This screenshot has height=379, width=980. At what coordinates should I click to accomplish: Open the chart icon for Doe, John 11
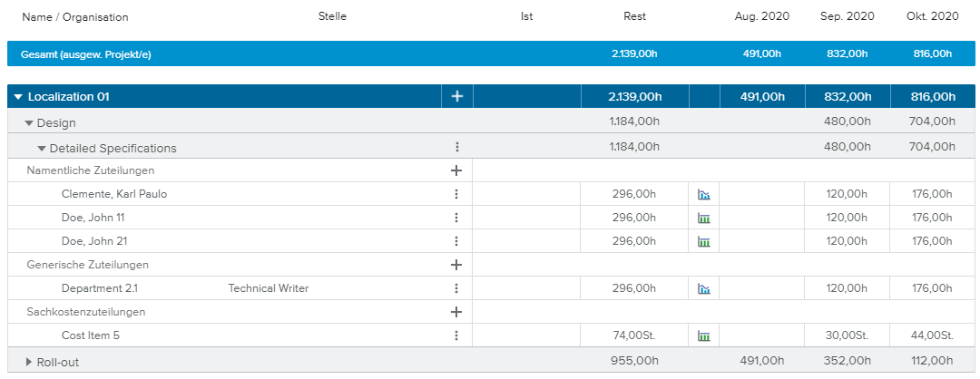click(x=703, y=218)
